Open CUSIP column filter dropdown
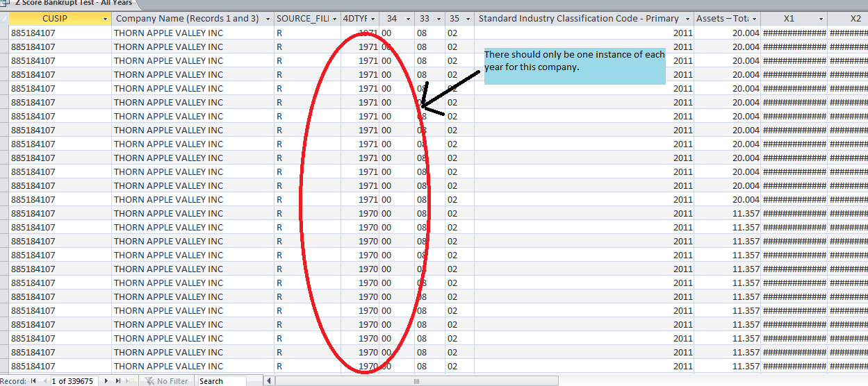The image size is (868, 386). pos(105,19)
